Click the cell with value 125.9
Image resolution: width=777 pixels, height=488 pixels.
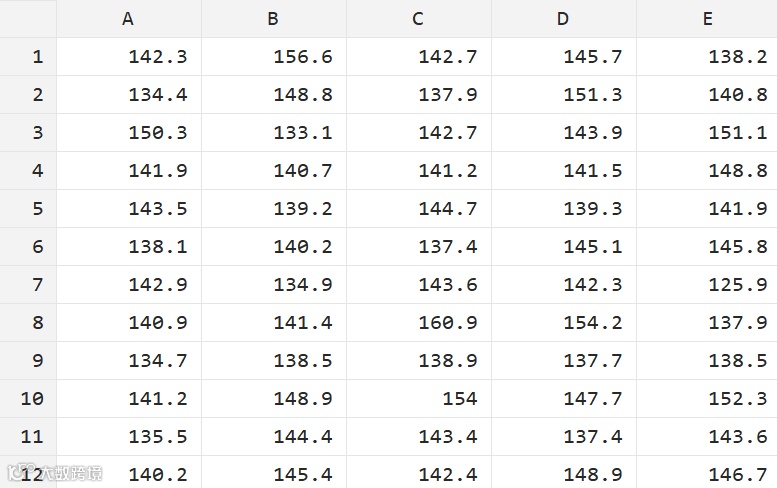point(707,285)
